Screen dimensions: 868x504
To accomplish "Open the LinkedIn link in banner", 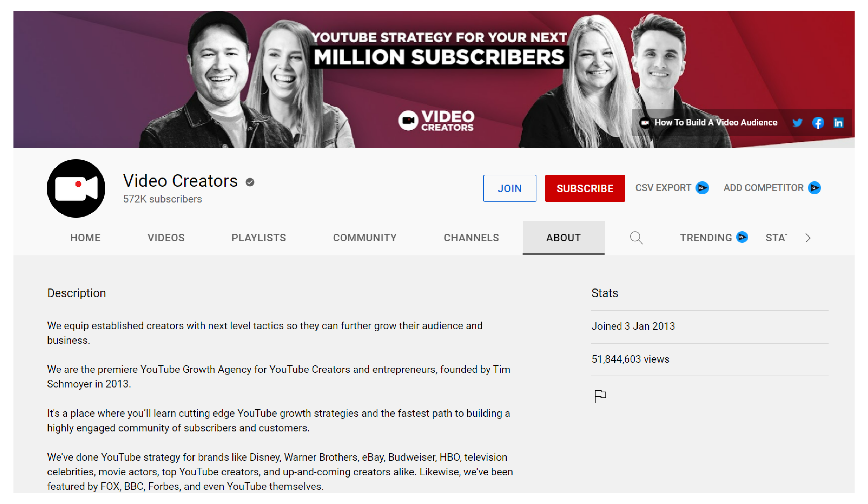I will (838, 123).
